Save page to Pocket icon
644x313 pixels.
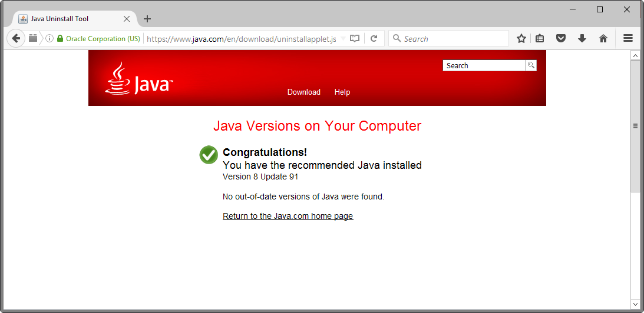tap(560, 39)
